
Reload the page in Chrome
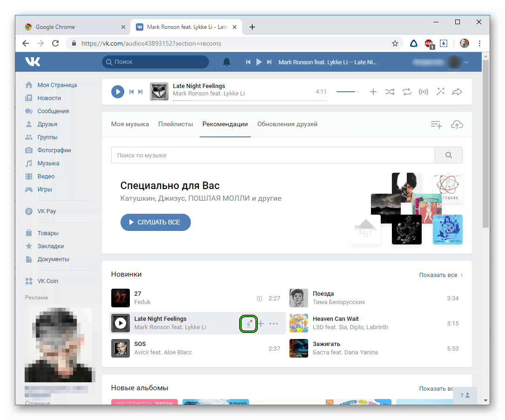[x=55, y=43]
